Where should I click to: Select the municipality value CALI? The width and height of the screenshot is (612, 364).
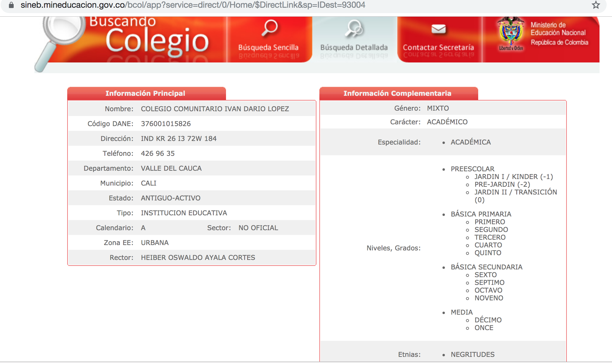[148, 183]
